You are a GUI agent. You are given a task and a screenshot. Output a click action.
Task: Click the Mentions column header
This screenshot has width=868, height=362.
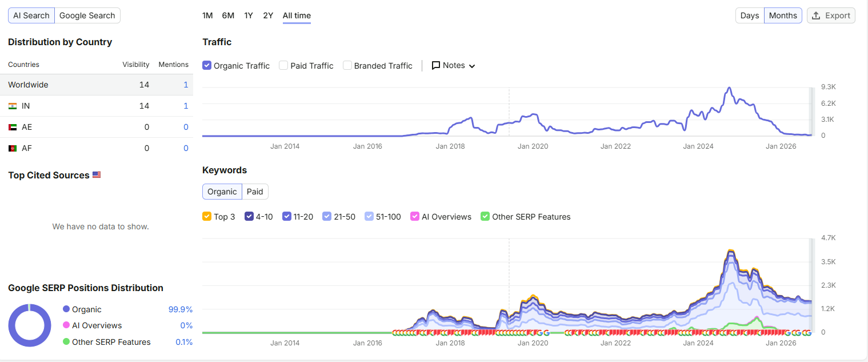click(174, 65)
